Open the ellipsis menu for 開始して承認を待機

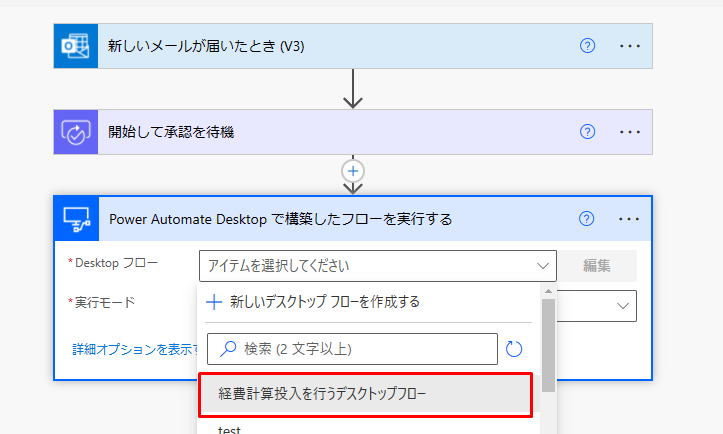629,132
